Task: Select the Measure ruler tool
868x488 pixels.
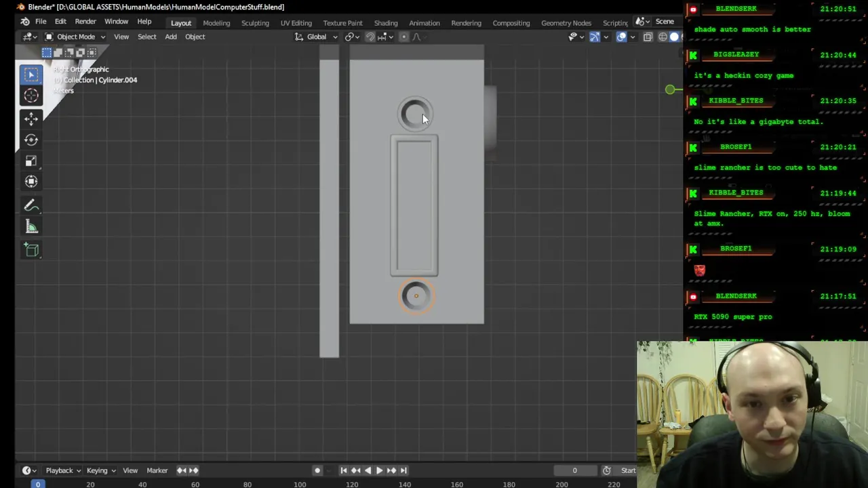Action: pyautogui.click(x=31, y=227)
